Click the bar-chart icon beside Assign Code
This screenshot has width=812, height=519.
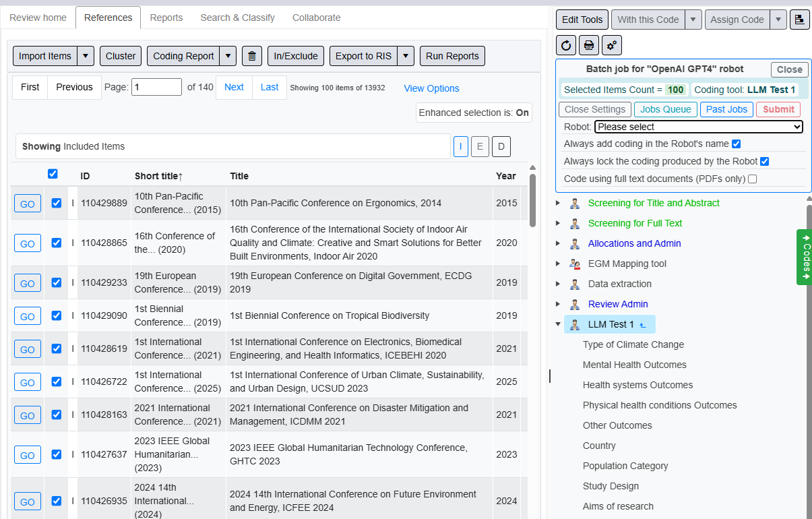click(799, 20)
